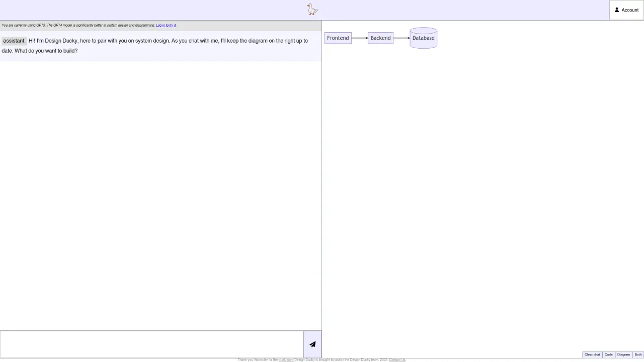This screenshot has width=644, height=362.
Task: Click the 'What do you want to build?' text
Action: tap(46, 51)
